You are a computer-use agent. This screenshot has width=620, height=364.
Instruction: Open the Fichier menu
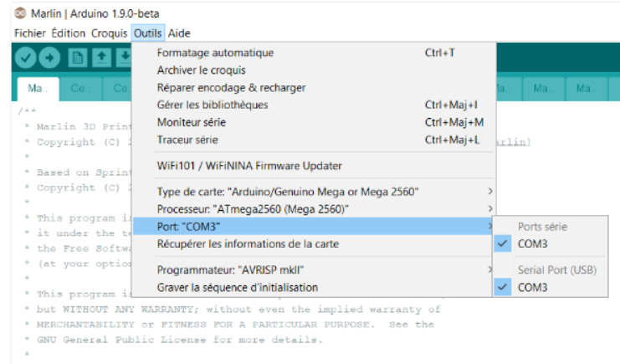(30, 33)
